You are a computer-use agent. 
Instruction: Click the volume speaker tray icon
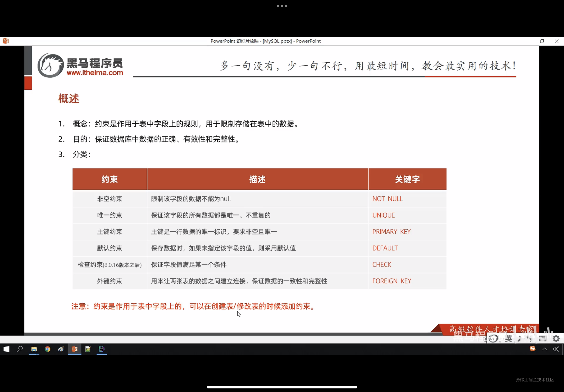pyautogui.click(x=556, y=349)
